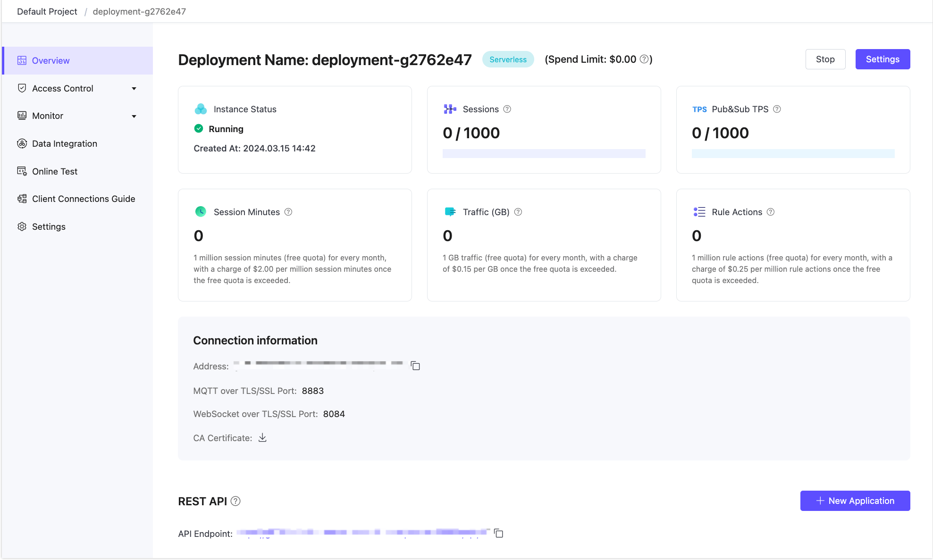Open Online Test page

click(77, 171)
